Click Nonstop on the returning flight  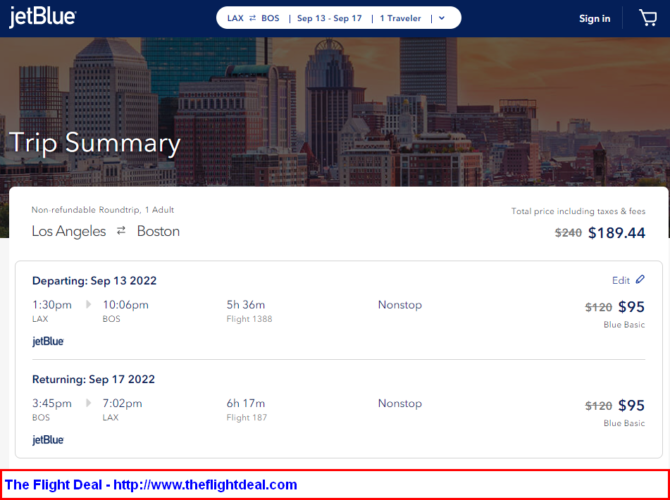coord(400,403)
